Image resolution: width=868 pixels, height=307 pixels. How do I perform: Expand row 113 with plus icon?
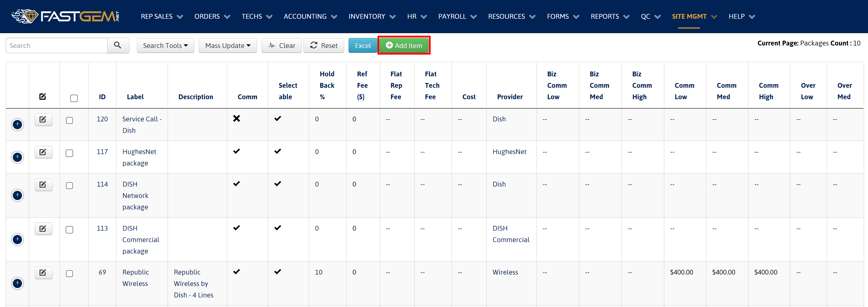click(18, 239)
